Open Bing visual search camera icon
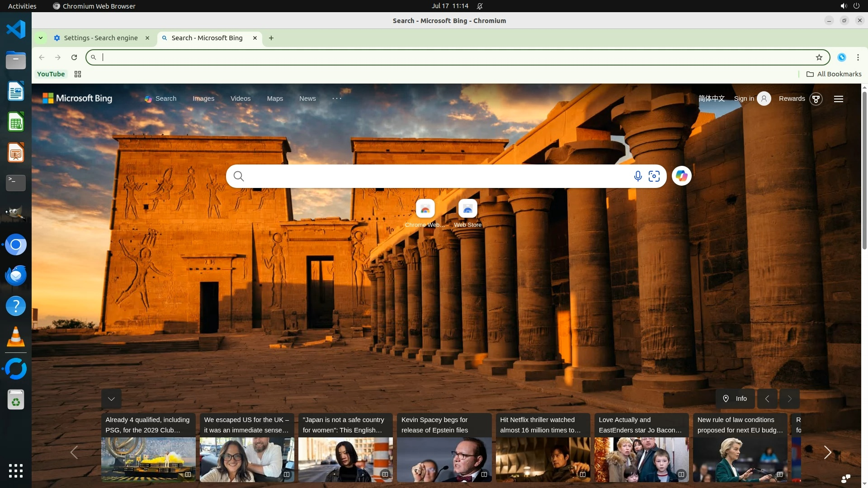This screenshot has height=488, width=868. (654, 176)
